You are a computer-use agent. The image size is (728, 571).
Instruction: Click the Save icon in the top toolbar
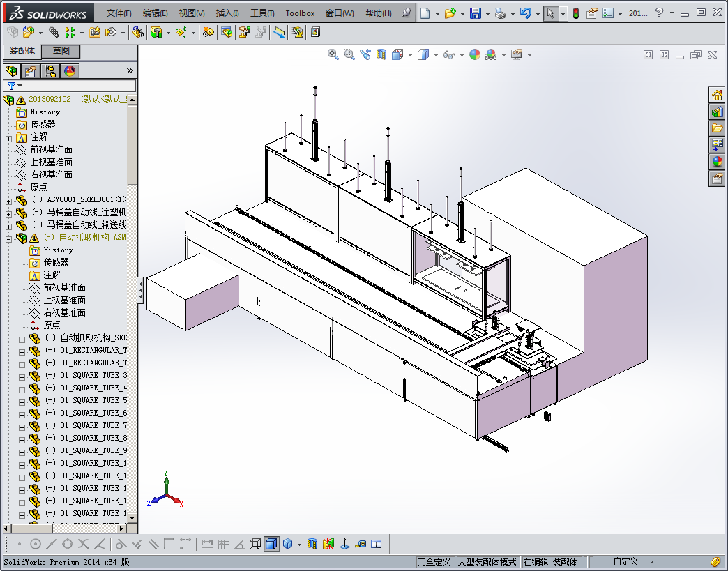pos(475,13)
